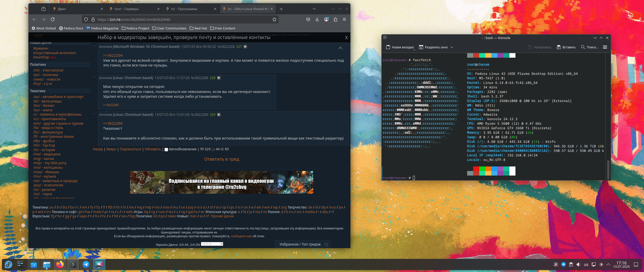Screen dimensions: 644x272
Task: Open Firefox hamburger application menu
Action: [344, 19]
